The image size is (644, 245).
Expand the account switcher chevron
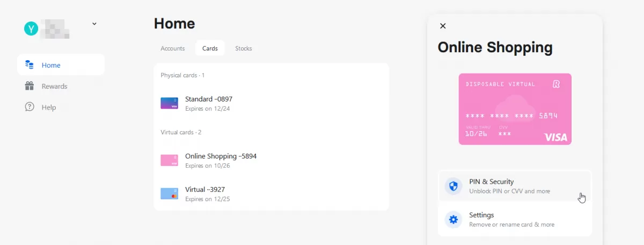(x=94, y=24)
